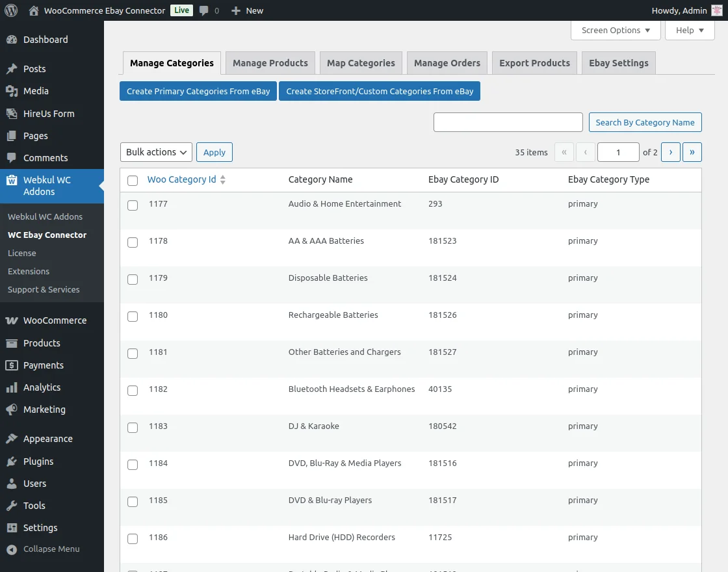
Task: Check the checkbox for AA & AAA Batteries row
Action: tap(133, 242)
